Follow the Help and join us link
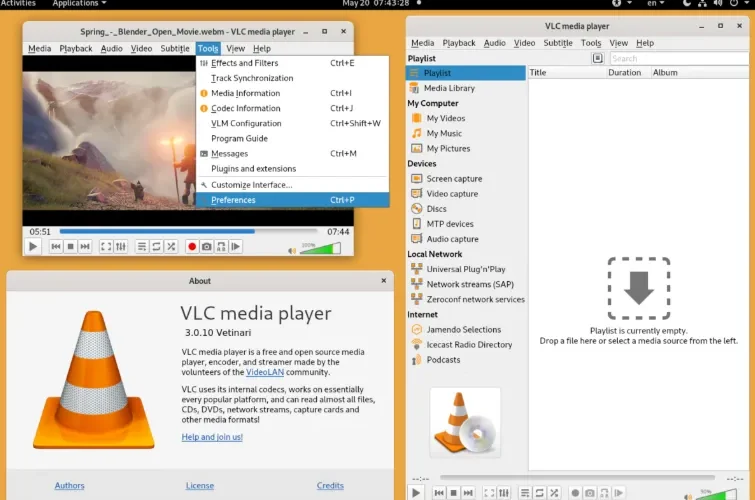The height and width of the screenshot is (500, 755). pyautogui.click(x=212, y=437)
